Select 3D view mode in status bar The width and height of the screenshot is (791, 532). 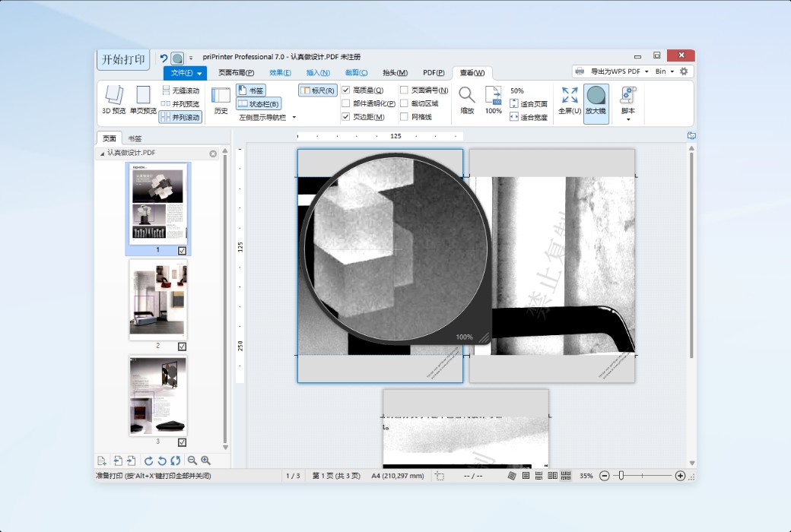pos(512,476)
